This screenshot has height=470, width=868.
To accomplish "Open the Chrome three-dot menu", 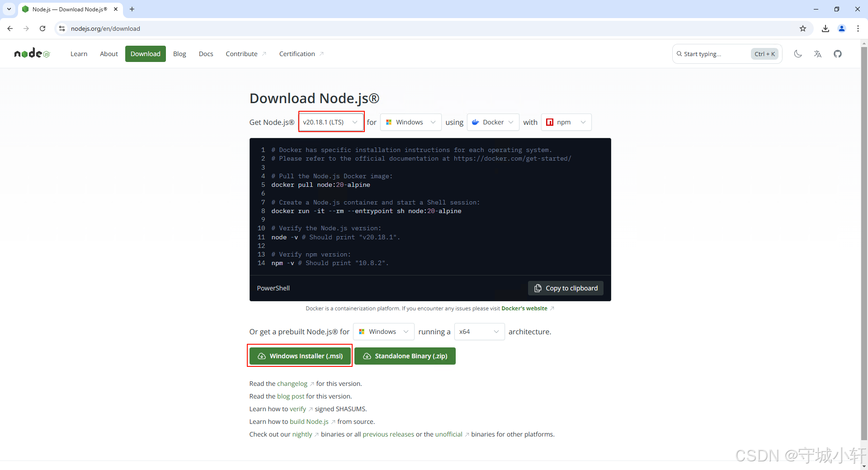I will tap(858, 28).
